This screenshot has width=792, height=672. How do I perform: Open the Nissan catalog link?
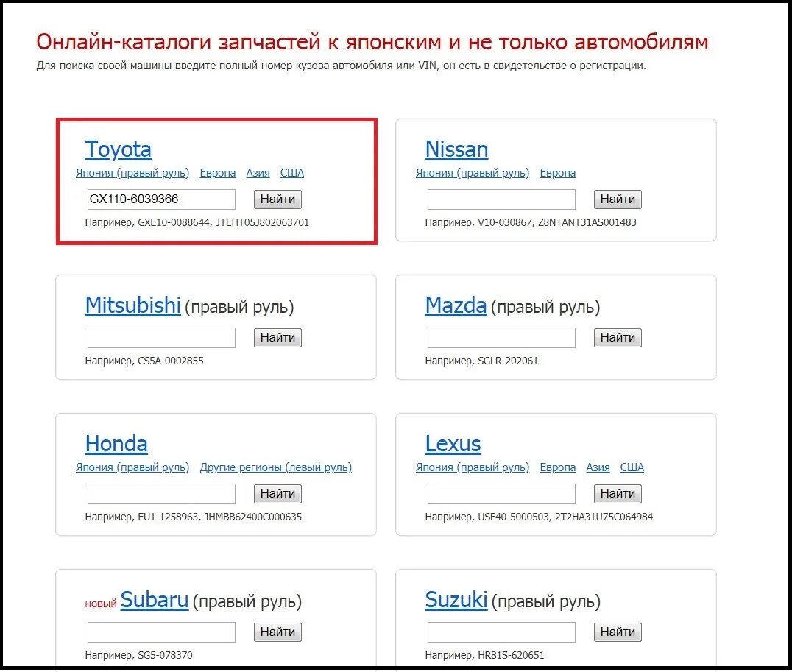click(x=456, y=149)
